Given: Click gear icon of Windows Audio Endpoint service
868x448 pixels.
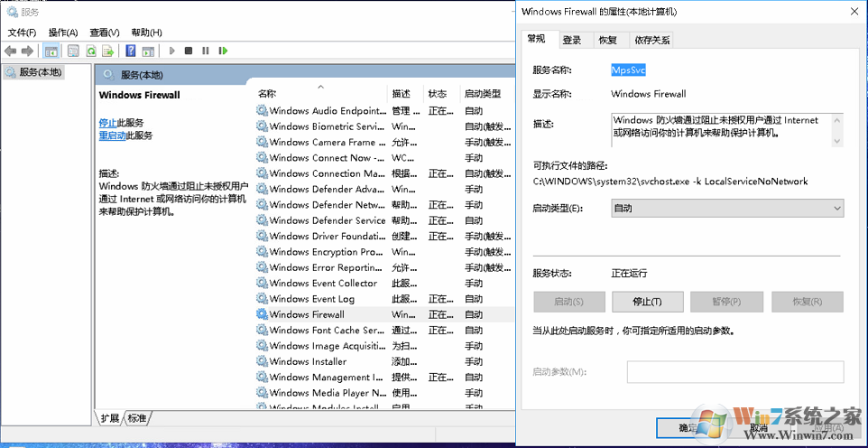Looking at the screenshot, I should tap(262, 110).
